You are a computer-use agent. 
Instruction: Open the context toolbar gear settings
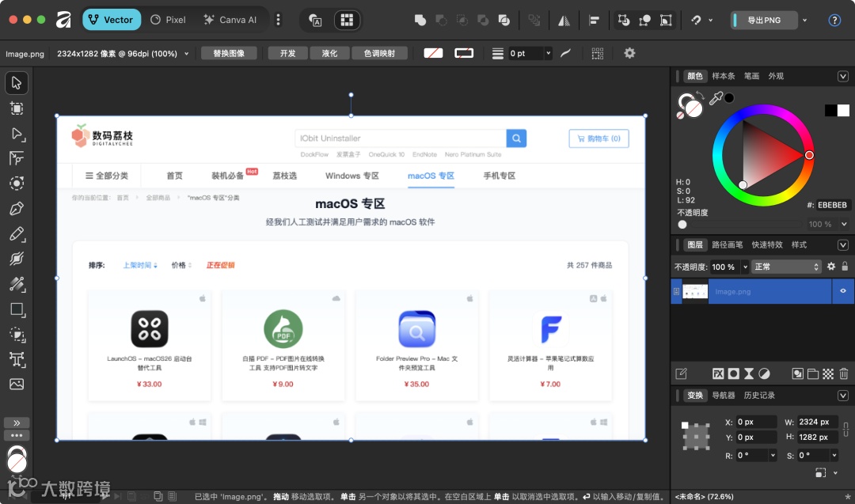tap(629, 53)
